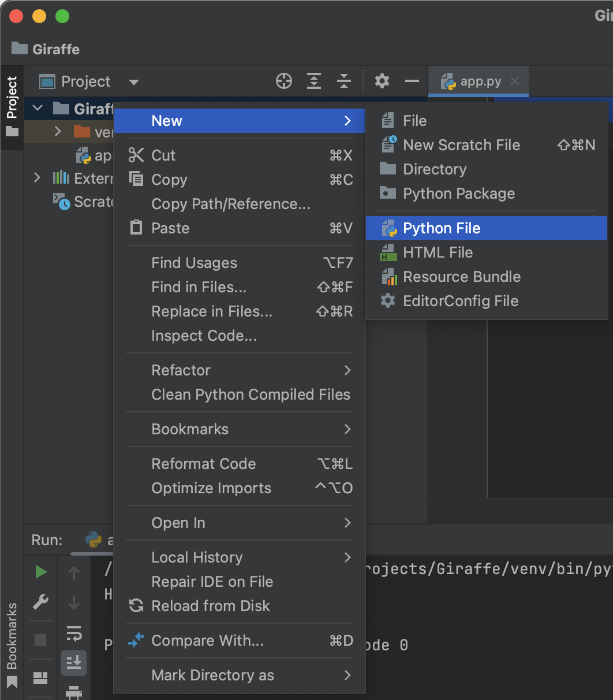This screenshot has height=700, width=613.
Task: Choose Cut from the context menu
Action: 240,155
